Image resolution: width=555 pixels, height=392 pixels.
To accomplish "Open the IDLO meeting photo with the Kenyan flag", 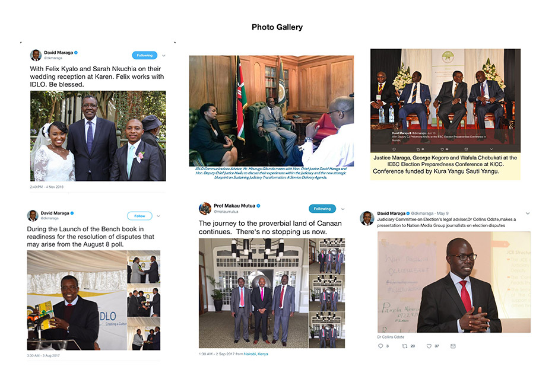I will coord(271,111).
